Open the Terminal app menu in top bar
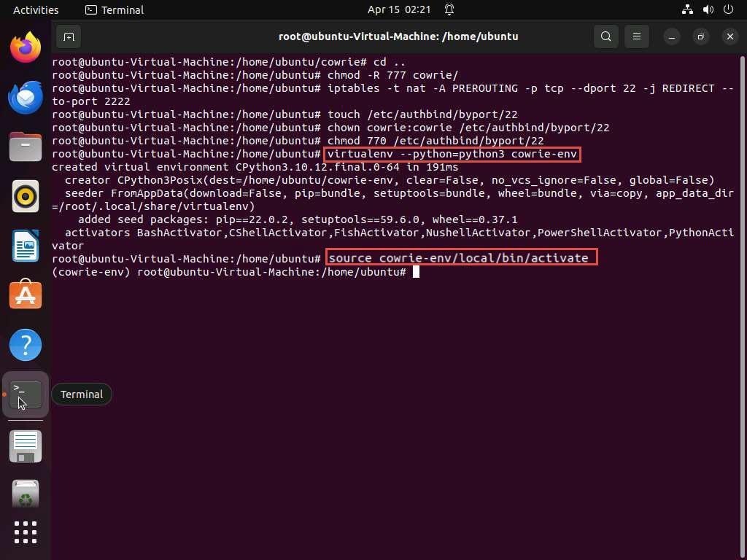Image resolution: width=747 pixels, height=560 pixels. pos(115,9)
